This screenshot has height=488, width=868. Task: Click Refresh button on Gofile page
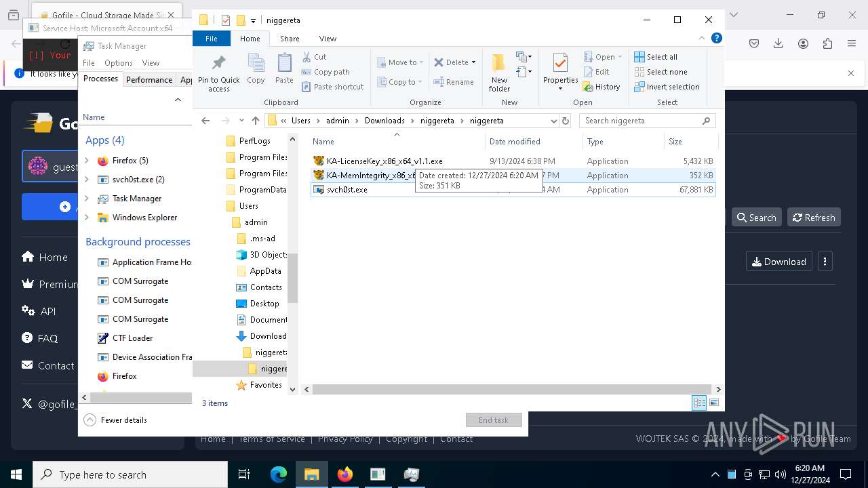(814, 218)
